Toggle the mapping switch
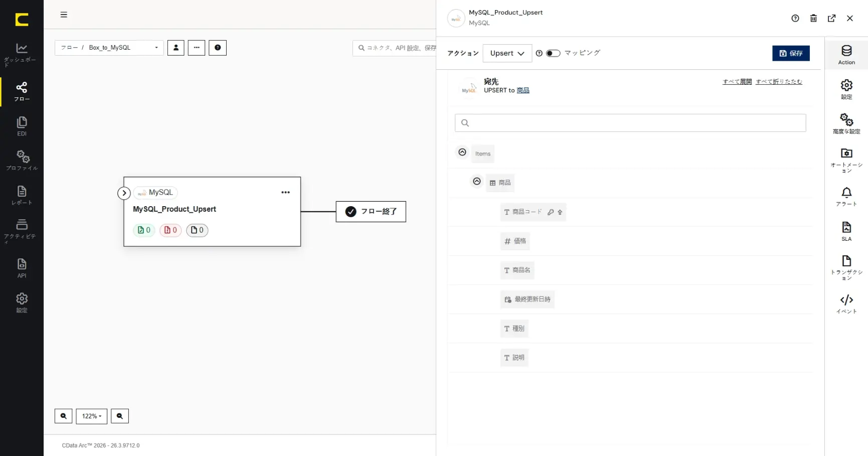 pyautogui.click(x=553, y=53)
